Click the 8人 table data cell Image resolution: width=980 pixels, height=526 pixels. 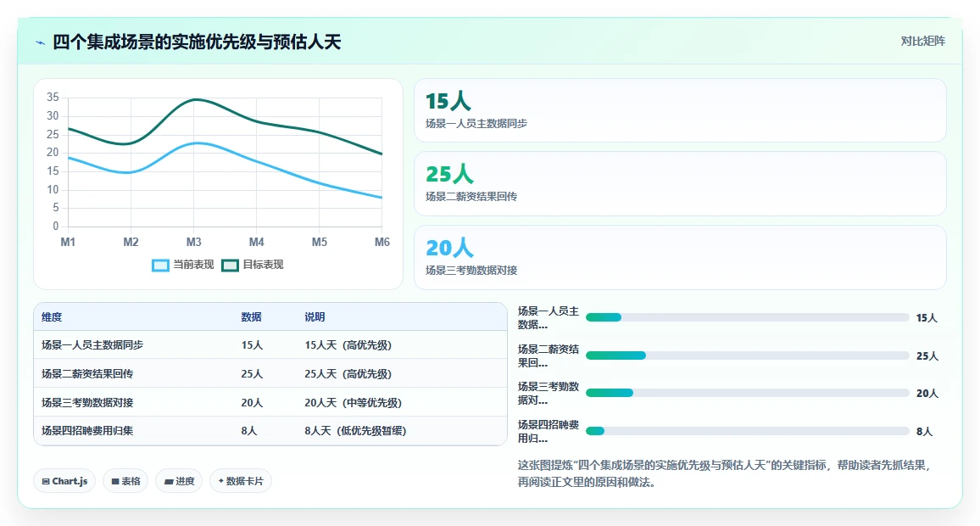[x=248, y=431]
